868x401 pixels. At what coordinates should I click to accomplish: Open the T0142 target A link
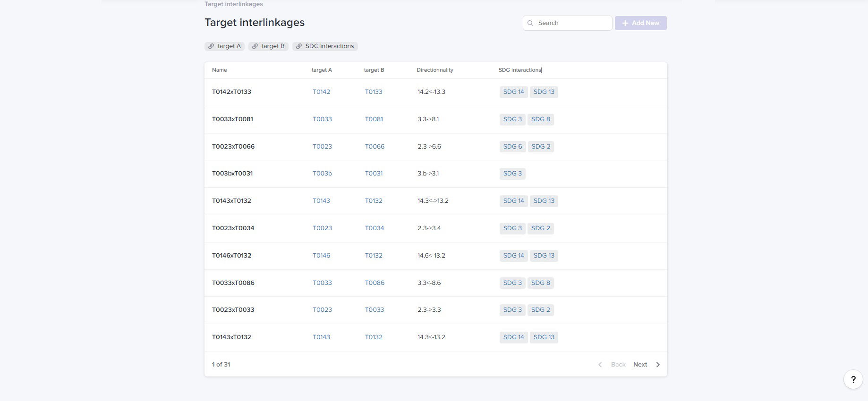click(321, 92)
